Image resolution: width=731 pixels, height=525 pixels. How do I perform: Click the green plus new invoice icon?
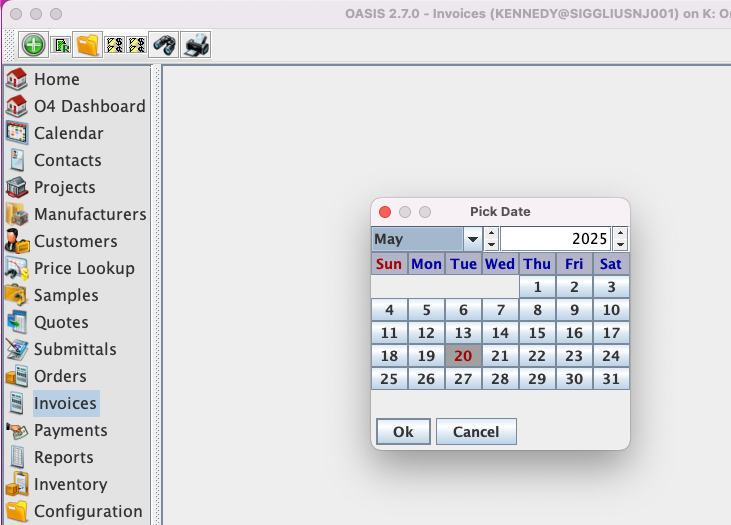click(33, 45)
